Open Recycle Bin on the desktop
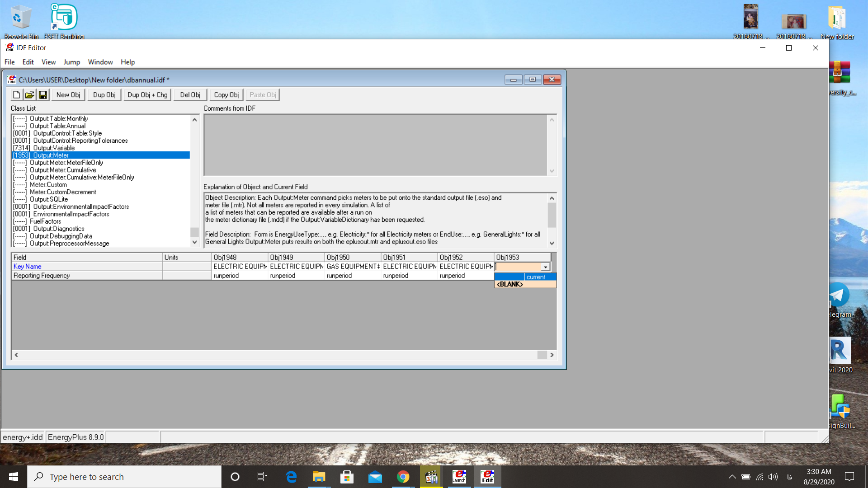Screen dimensions: 868x488 point(21,21)
